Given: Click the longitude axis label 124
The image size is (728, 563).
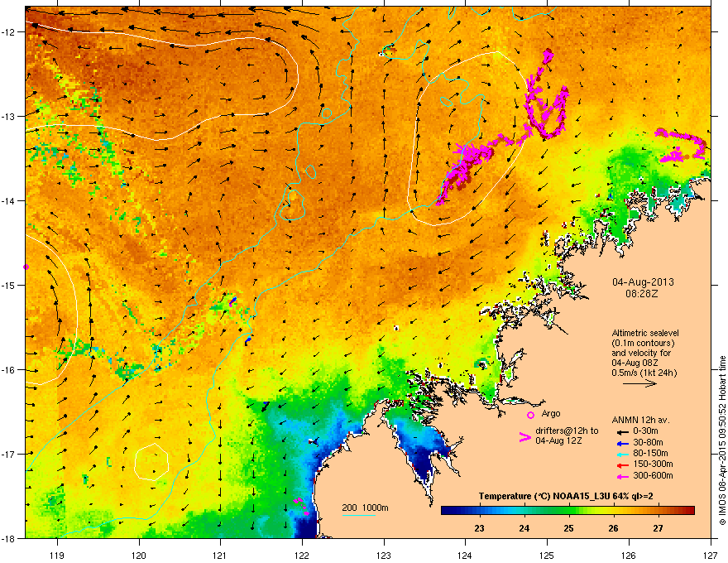Looking at the screenshot, I should pyautogui.click(x=465, y=555).
